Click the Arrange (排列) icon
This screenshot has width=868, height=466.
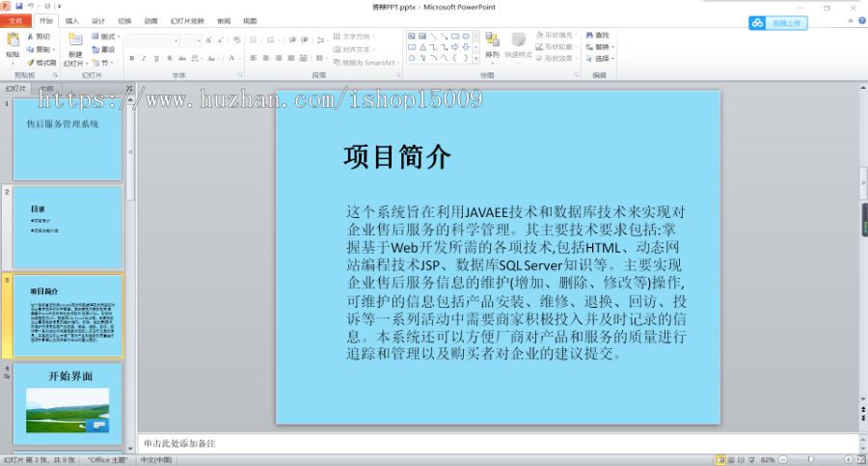pos(492,40)
